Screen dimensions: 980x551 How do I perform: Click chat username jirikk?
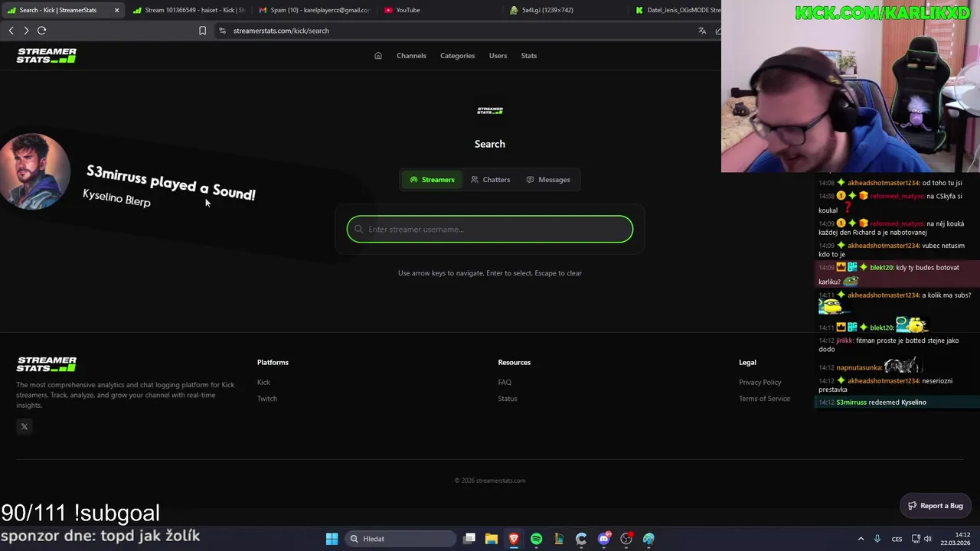(844, 341)
